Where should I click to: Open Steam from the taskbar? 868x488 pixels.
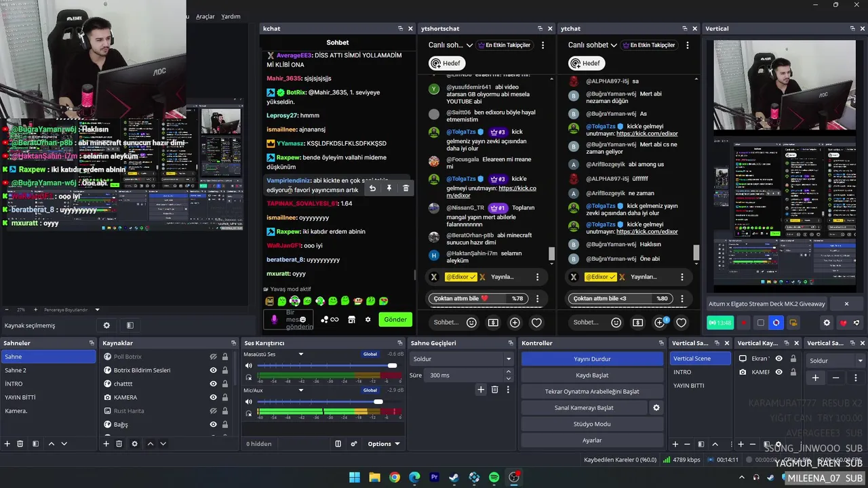pos(454,477)
